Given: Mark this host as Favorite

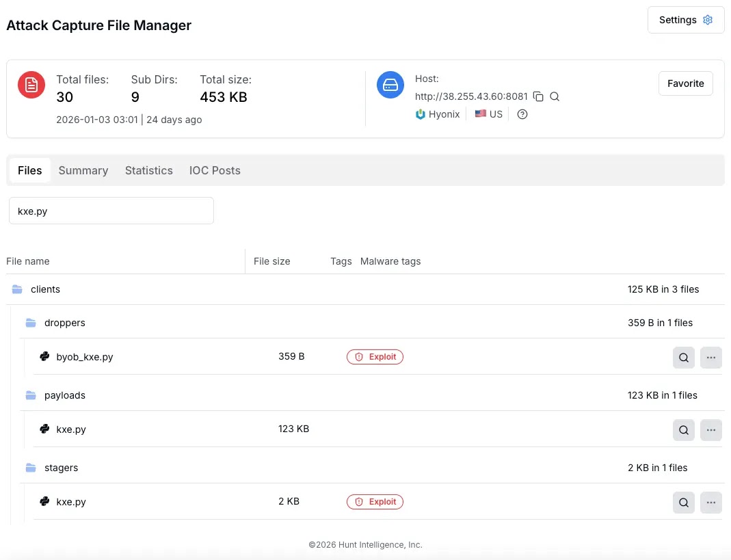Looking at the screenshot, I should (685, 83).
